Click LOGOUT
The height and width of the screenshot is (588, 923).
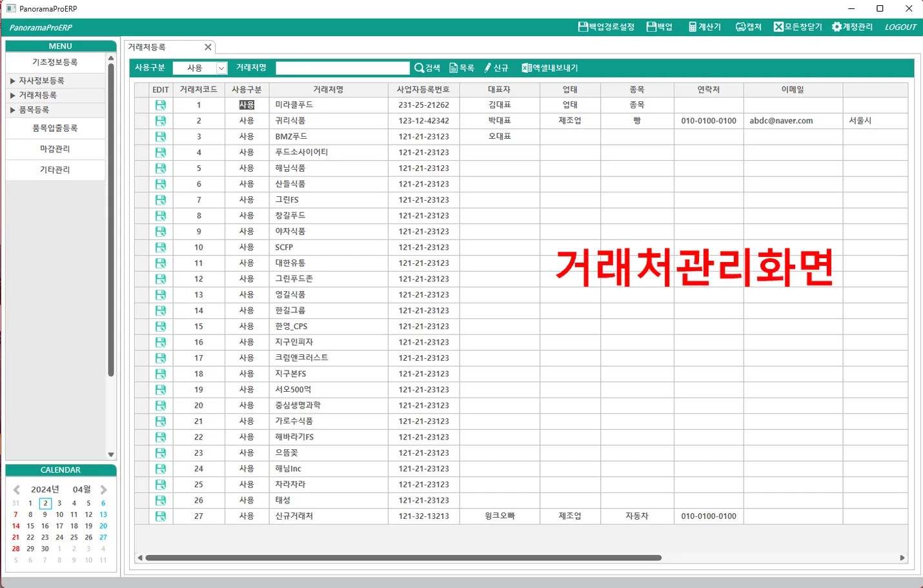coord(900,27)
